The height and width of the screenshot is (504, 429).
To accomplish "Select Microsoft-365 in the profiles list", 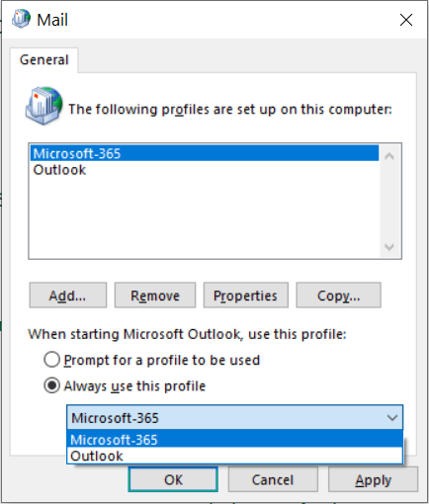I will point(205,153).
